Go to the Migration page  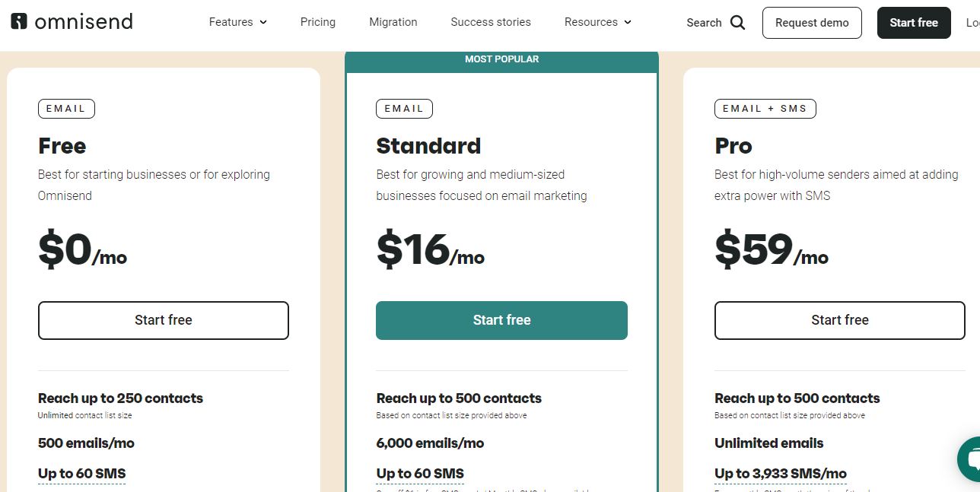[393, 22]
